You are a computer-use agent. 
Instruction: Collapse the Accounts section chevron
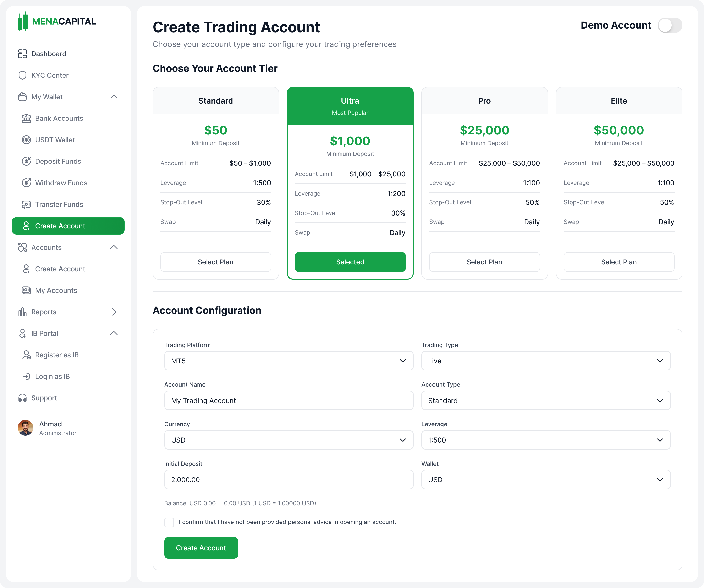[114, 247]
